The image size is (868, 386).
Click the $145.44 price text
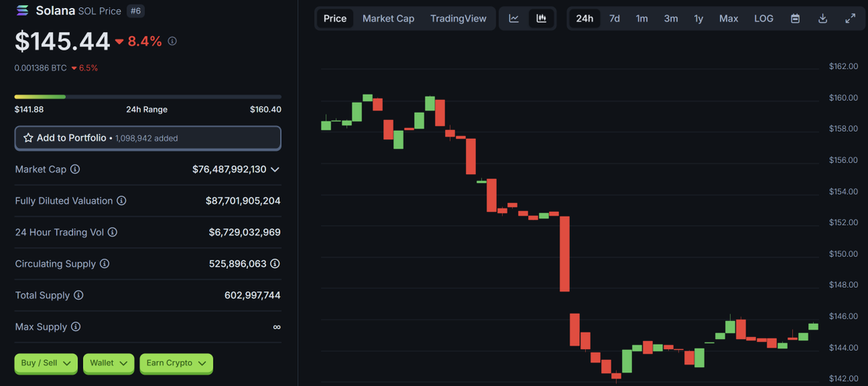(62, 42)
